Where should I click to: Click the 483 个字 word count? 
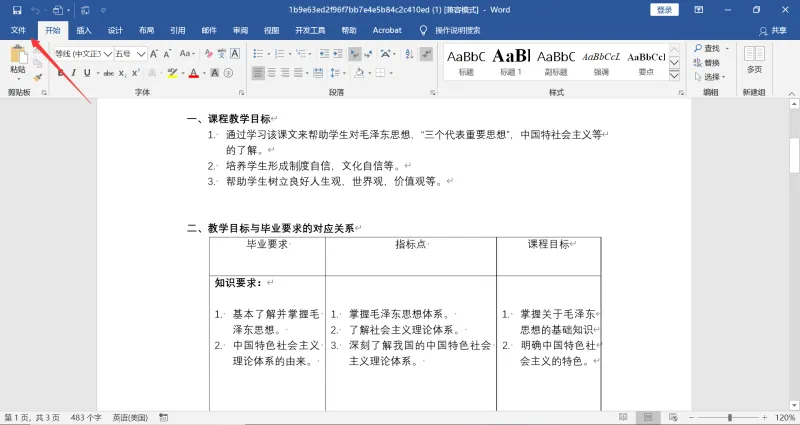tap(86, 417)
